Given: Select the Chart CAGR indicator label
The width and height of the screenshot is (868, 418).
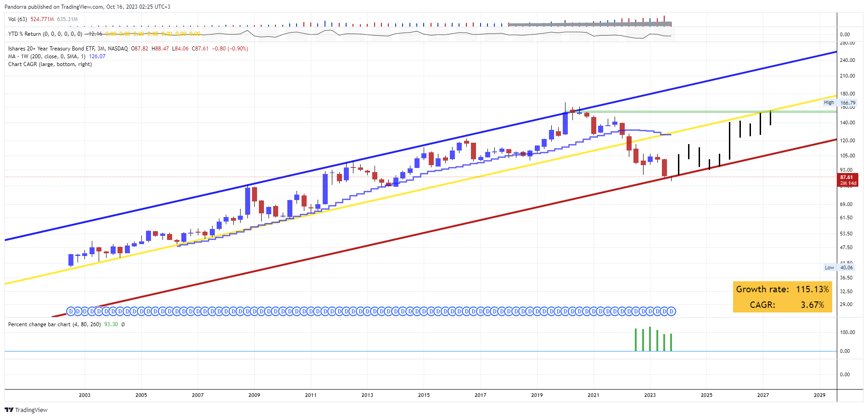Looking at the screenshot, I should coord(50,64).
